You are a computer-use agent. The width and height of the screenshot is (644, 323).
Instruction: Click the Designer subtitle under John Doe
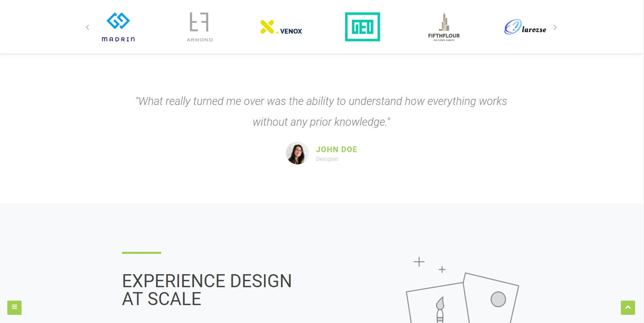click(327, 159)
